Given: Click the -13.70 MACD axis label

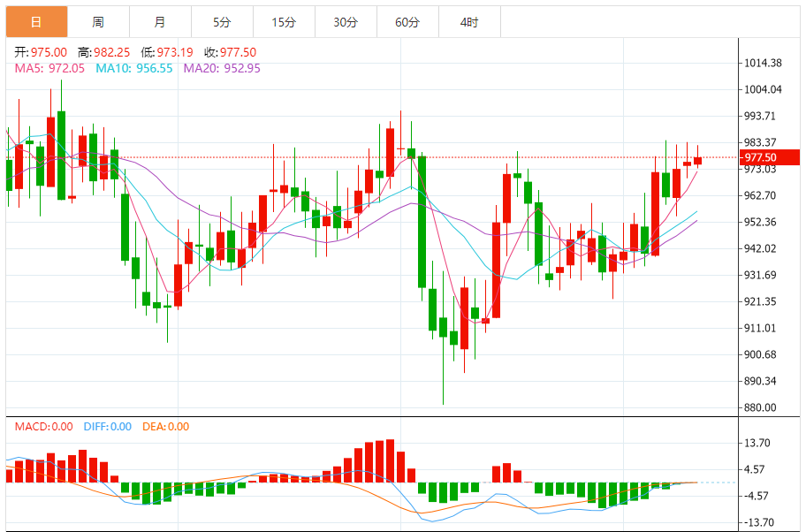Looking at the screenshot, I should [x=758, y=522].
